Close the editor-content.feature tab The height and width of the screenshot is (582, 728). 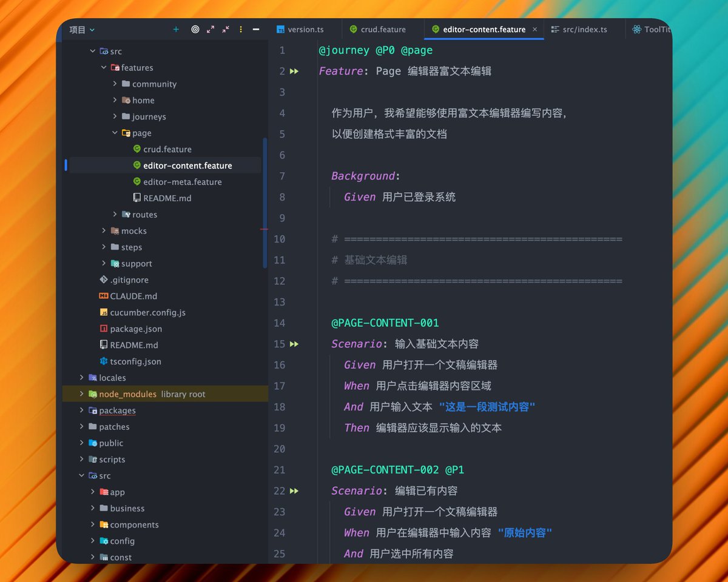(533, 28)
